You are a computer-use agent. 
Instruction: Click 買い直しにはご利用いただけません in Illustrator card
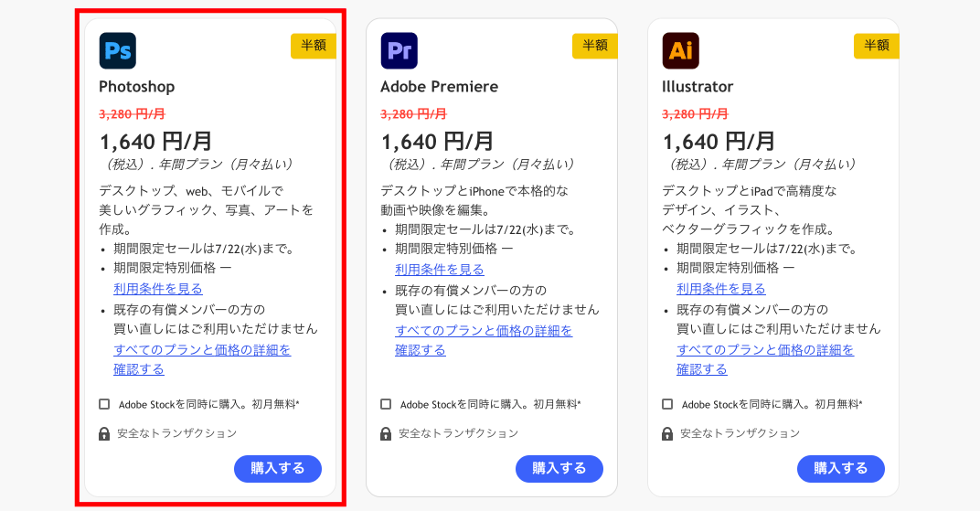(779, 328)
